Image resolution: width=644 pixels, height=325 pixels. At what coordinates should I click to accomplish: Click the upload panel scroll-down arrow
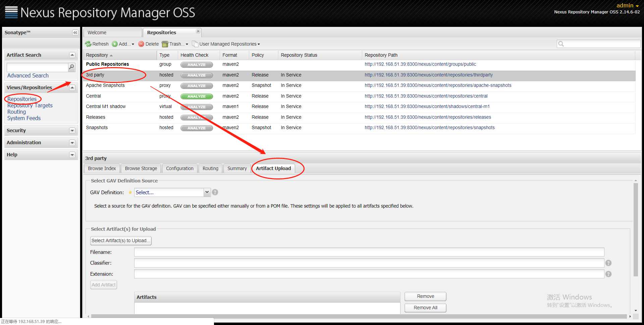[x=636, y=311]
